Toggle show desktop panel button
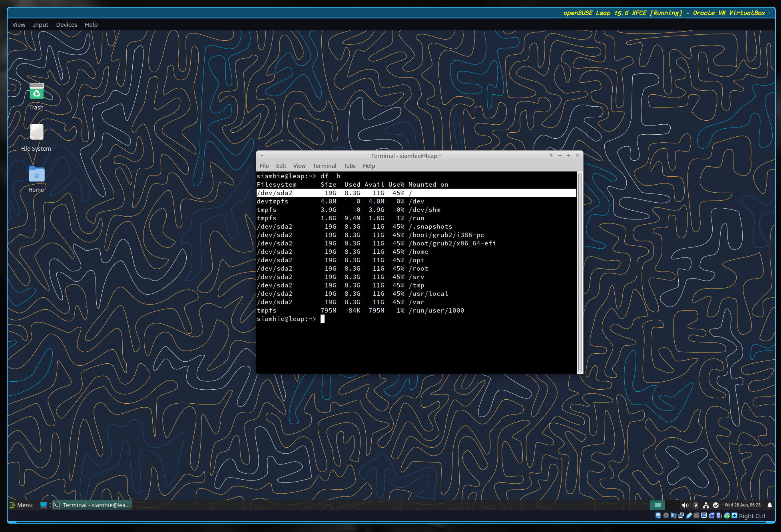Screen dimensions: 781x532 point(44,505)
